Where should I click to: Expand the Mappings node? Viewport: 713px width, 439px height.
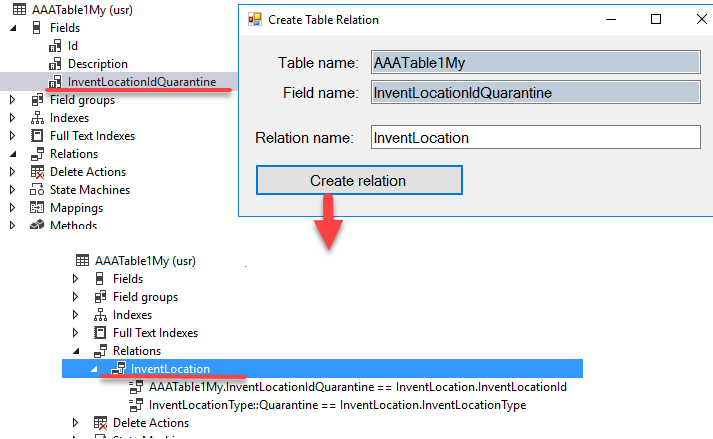pos(12,208)
